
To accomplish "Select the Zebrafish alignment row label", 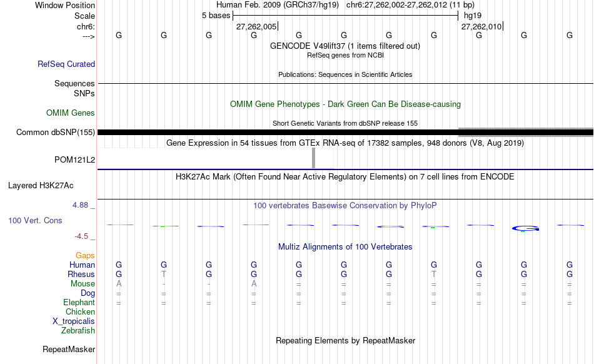I will tap(78, 330).
